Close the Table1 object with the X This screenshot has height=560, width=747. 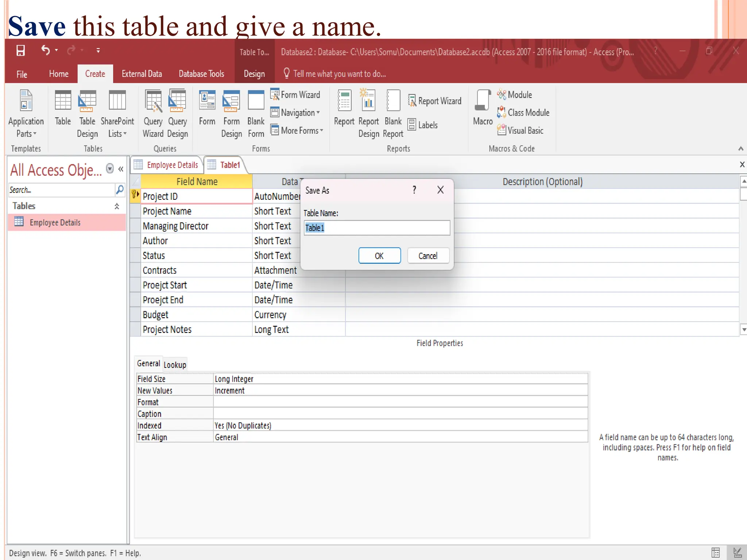point(742,164)
